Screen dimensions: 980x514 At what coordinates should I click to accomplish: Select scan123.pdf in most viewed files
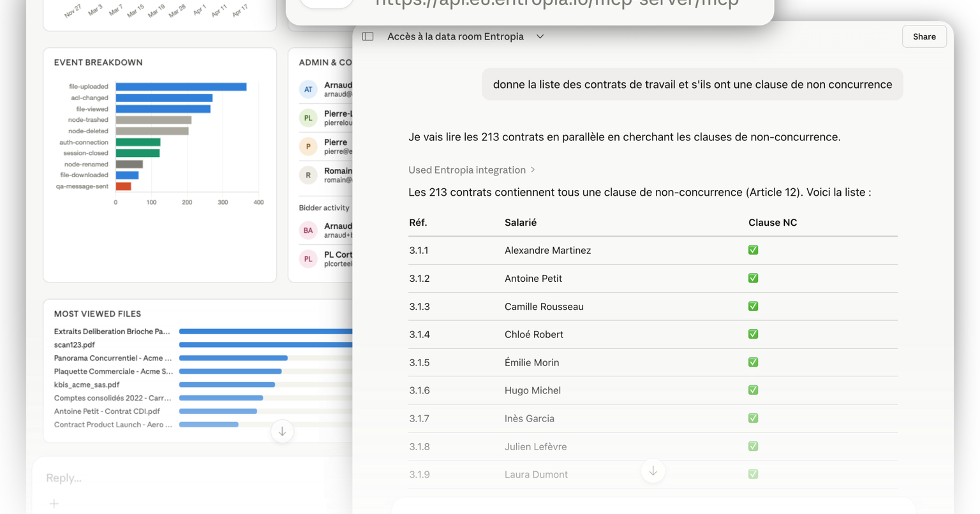tap(74, 344)
